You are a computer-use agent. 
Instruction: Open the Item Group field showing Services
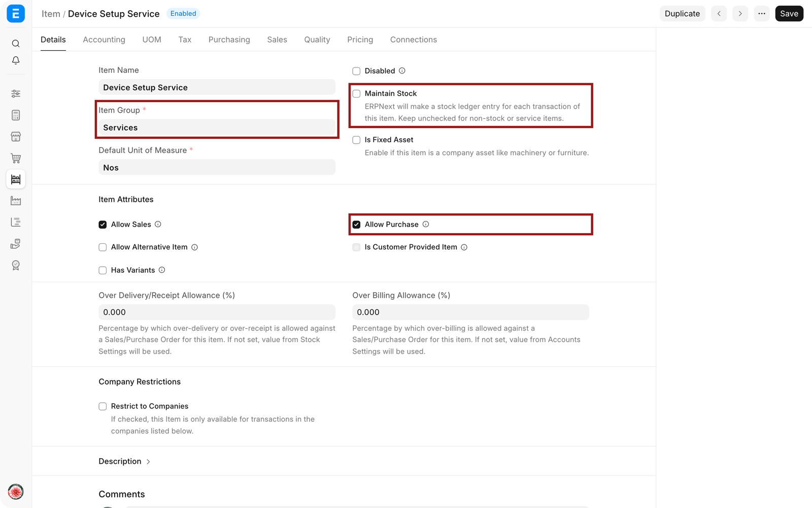[217, 128]
